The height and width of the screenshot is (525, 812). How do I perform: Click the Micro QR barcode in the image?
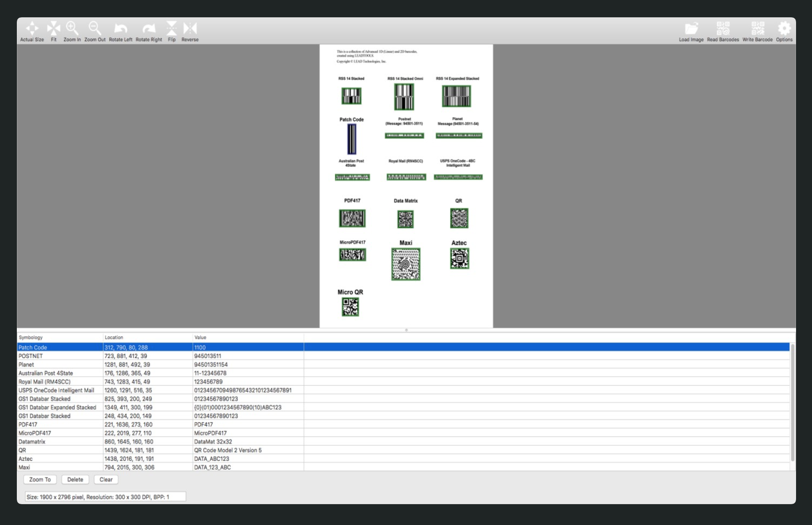pos(350,307)
